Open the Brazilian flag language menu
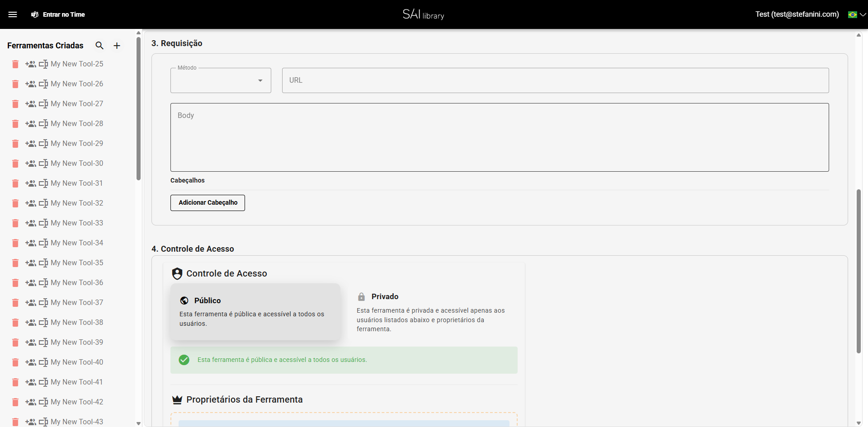The image size is (868, 427). pyautogui.click(x=854, y=14)
